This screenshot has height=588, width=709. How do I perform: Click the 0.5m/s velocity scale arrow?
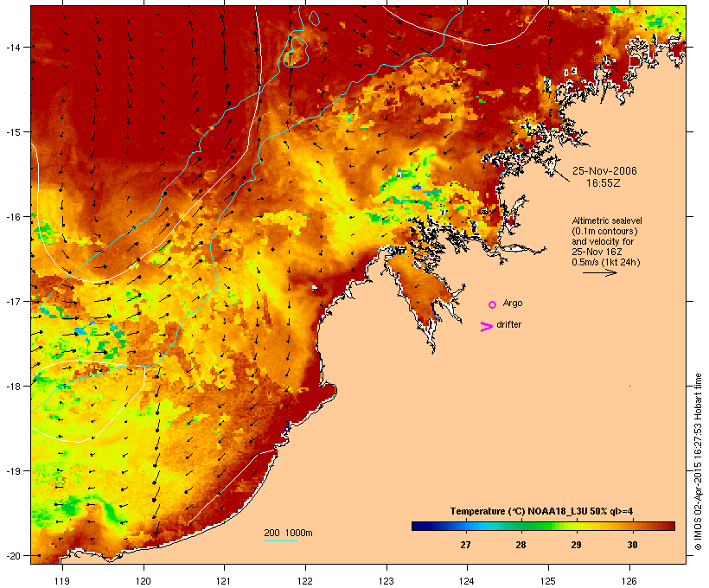pyautogui.click(x=600, y=272)
